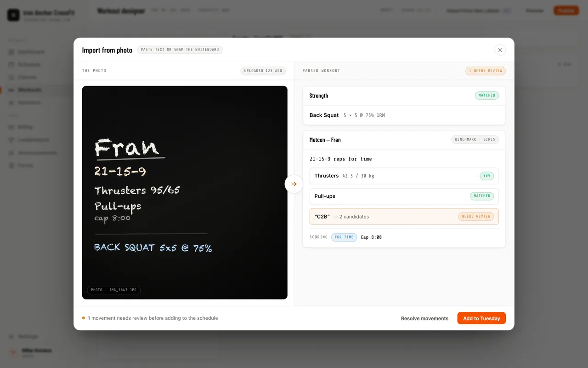
Task: Click the "5 × 5 @ 75% 1RM" prescription
Action: tap(364, 115)
